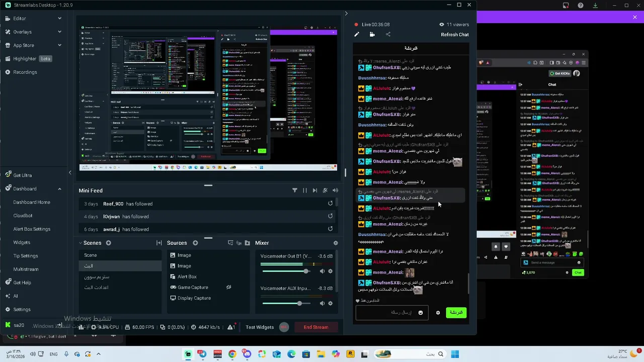
Task: Click the chat panel share icon
Action: (x=388, y=34)
